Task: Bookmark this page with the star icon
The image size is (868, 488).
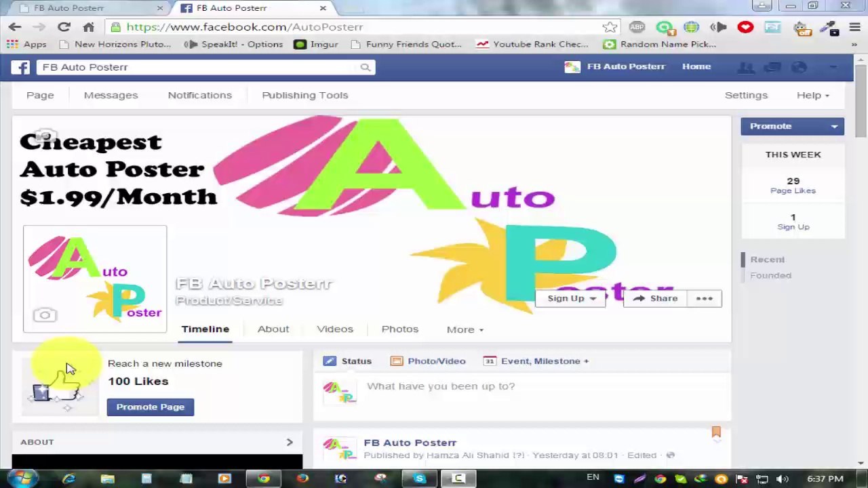Action: (x=610, y=27)
